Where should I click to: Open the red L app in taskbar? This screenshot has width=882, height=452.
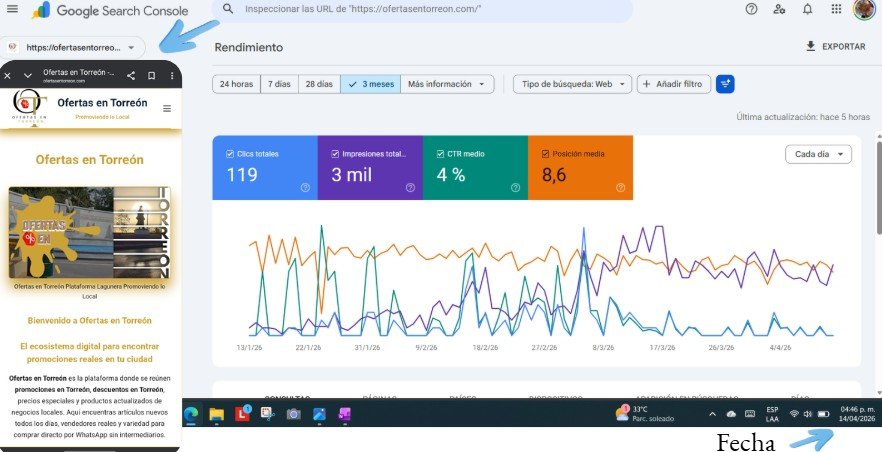[243, 414]
